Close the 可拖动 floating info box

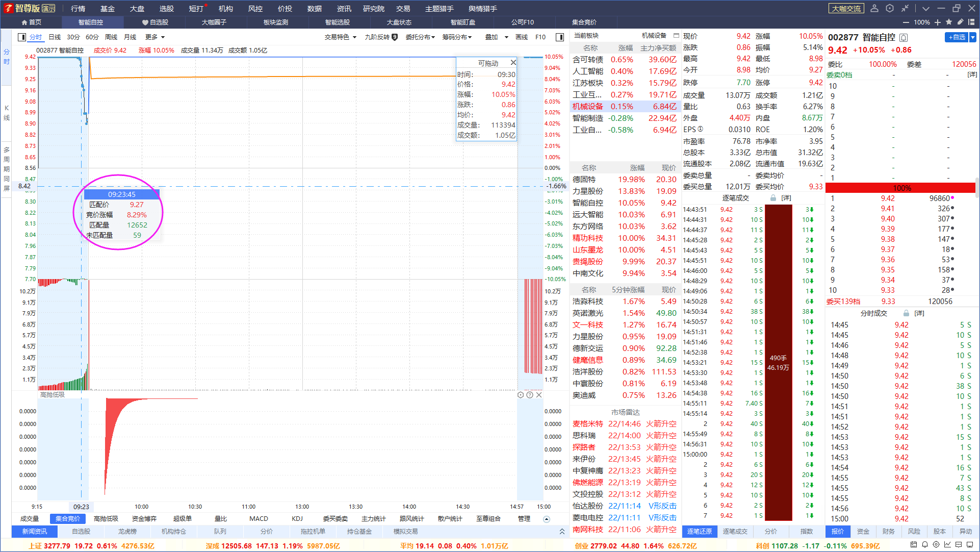click(x=513, y=62)
